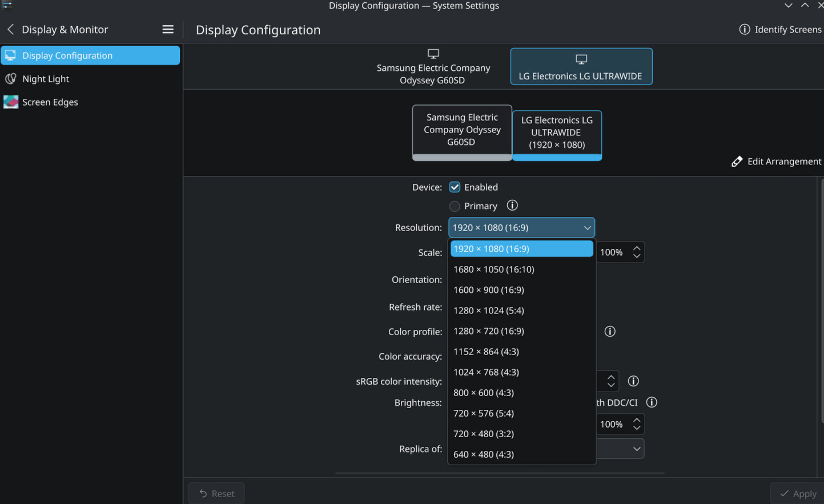Click the info icon next to Primary
The image size is (824, 504).
point(512,205)
